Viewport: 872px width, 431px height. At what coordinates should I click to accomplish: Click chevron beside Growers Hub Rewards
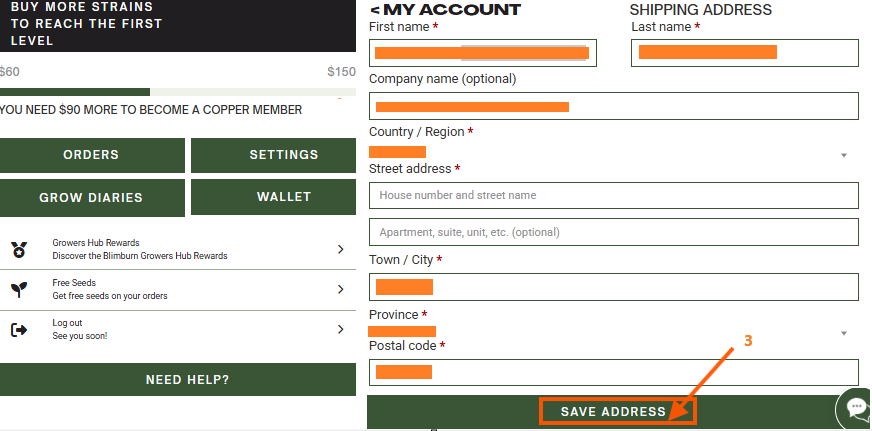pos(341,249)
